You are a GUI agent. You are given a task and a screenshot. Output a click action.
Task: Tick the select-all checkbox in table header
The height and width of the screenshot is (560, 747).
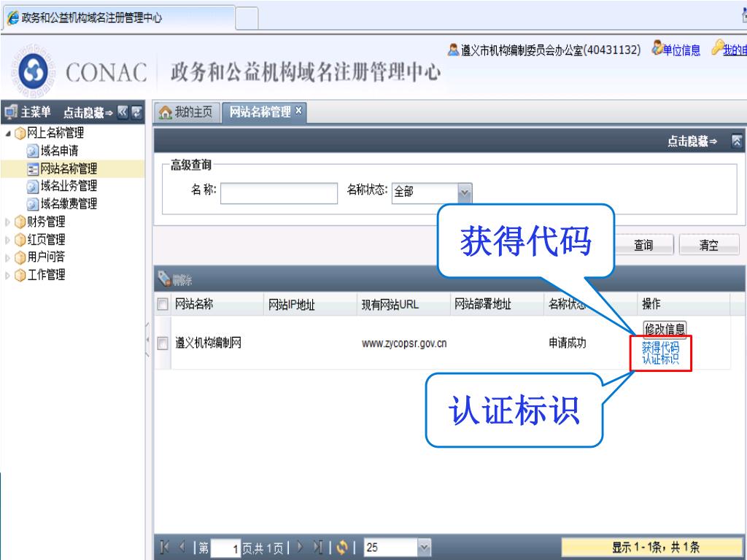[x=163, y=304]
